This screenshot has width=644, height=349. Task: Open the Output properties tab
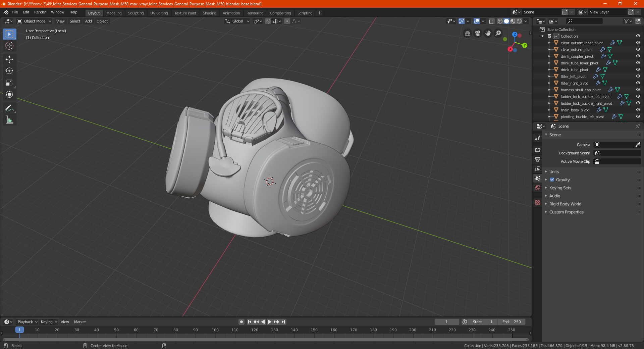coord(538,159)
